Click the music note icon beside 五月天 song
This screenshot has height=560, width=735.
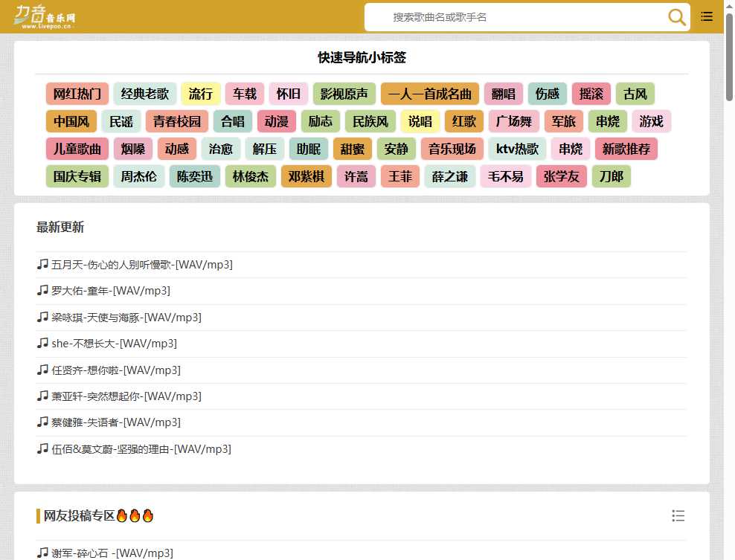point(42,263)
